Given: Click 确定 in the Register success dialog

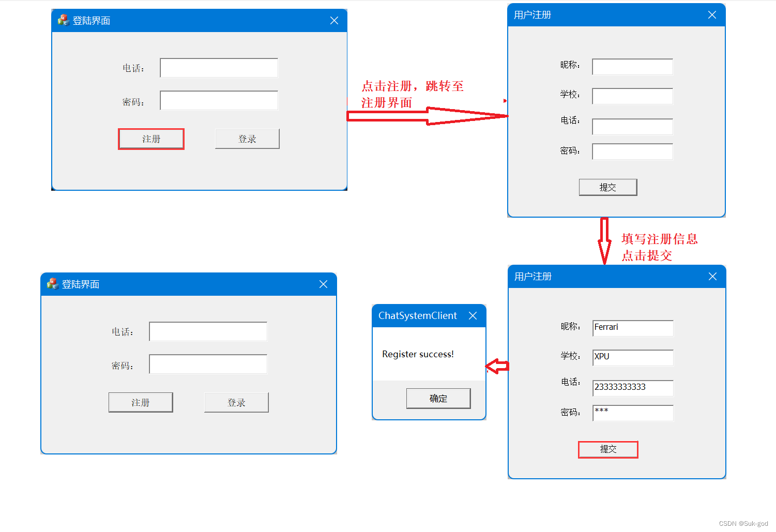Looking at the screenshot, I should [x=438, y=399].
